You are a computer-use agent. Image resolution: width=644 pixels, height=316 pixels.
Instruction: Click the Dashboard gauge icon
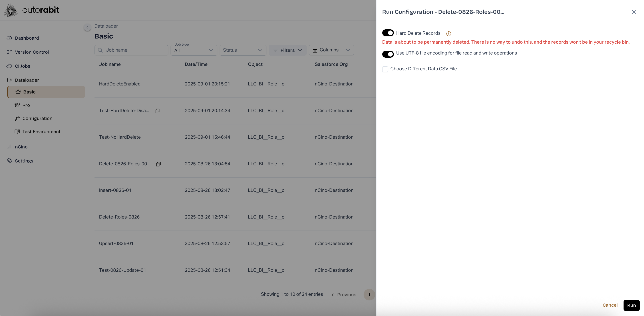point(9,38)
